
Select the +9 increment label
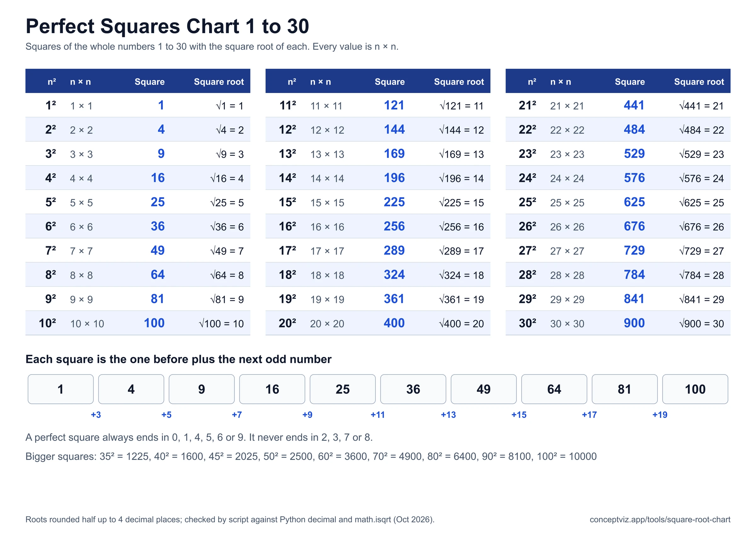[x=307, y=415]
